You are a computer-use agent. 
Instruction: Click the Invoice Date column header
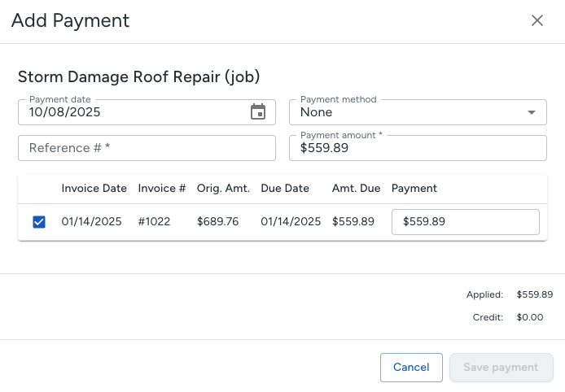[x=94, y=188]
